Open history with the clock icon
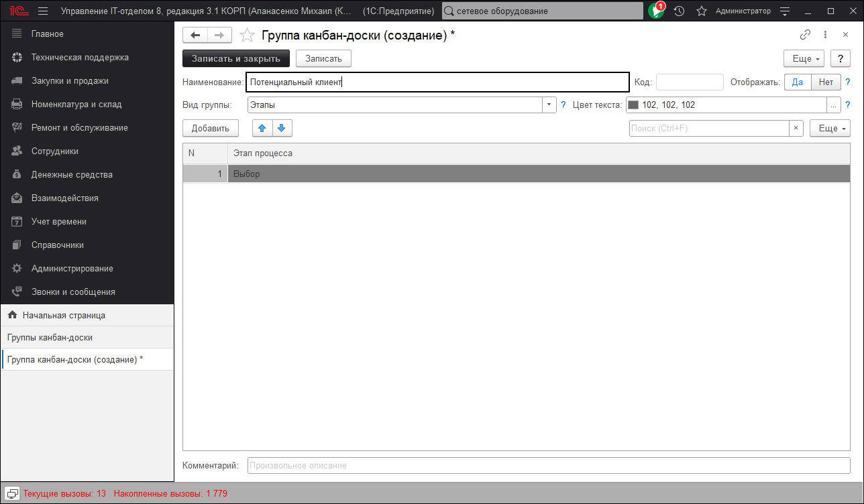Image resolution: width=864 pixels, height=504 pixels. (678, 10)
